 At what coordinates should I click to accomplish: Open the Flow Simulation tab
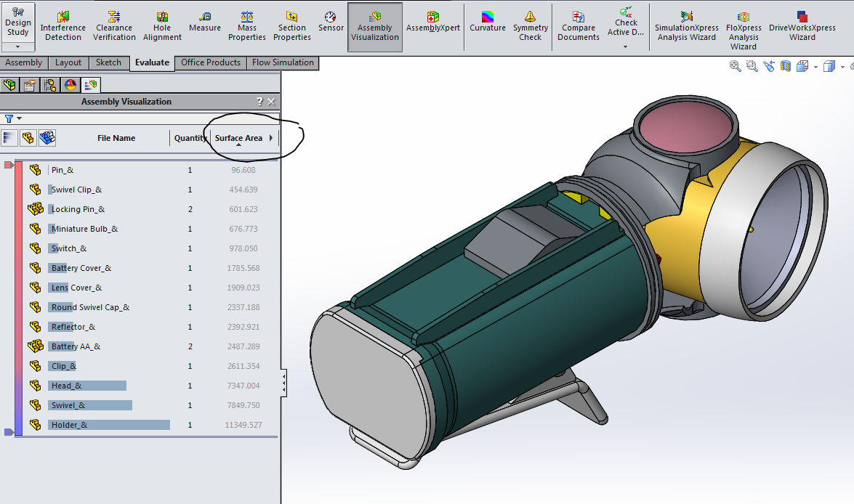283,63
